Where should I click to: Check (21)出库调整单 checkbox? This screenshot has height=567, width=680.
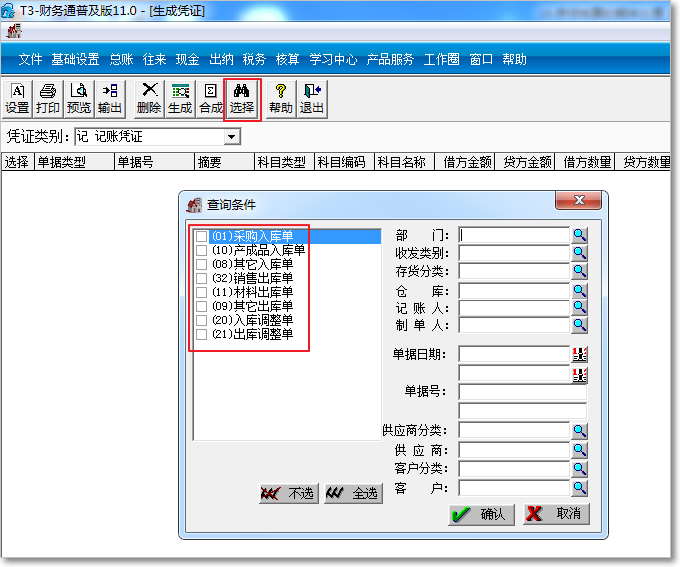pos(201,334)
